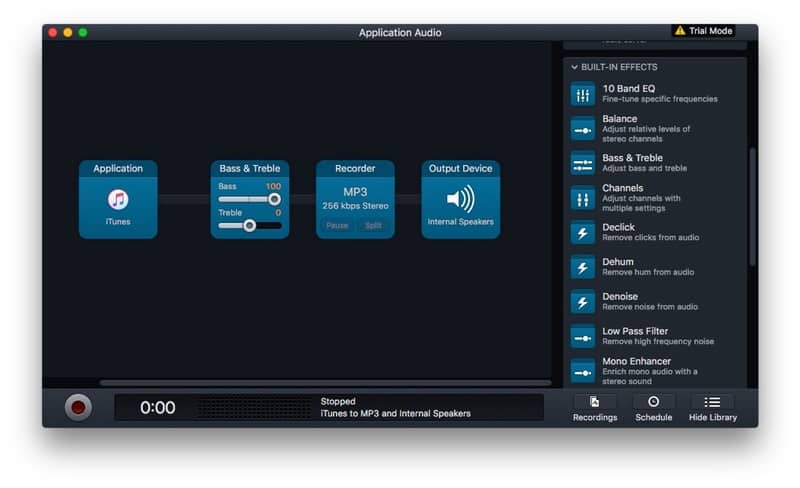Click the 0:00 timer display
800x488 pixels.
coord(158,407)
